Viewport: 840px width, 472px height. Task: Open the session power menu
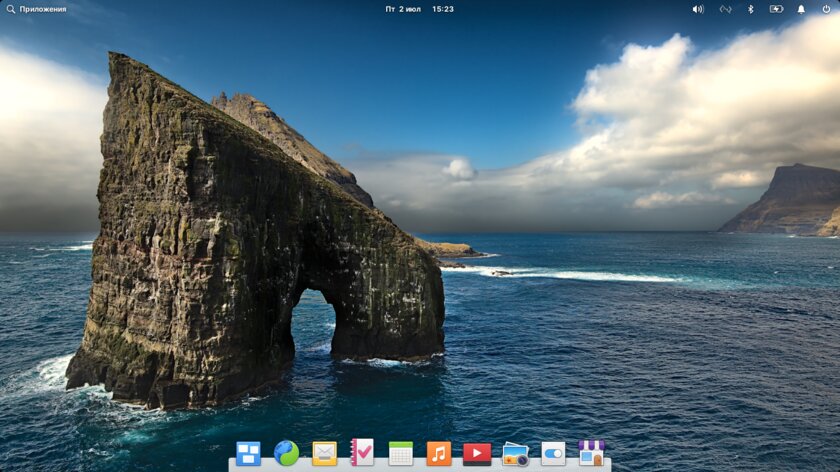[x=826, y=9]
